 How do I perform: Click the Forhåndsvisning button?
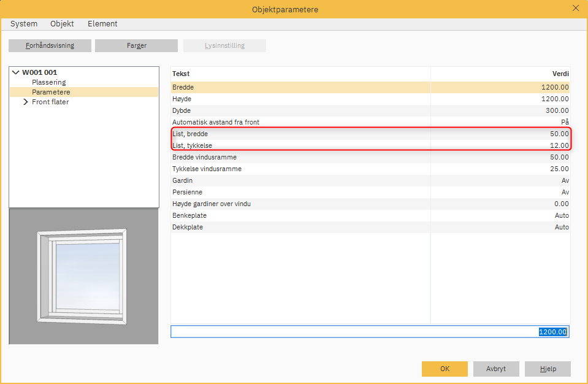[50, 46]
